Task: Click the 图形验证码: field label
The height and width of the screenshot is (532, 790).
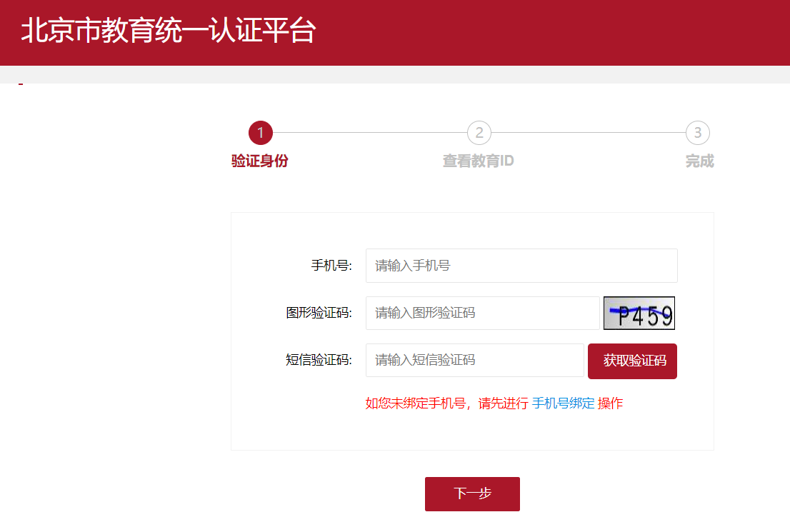Action: click(319, 313)
